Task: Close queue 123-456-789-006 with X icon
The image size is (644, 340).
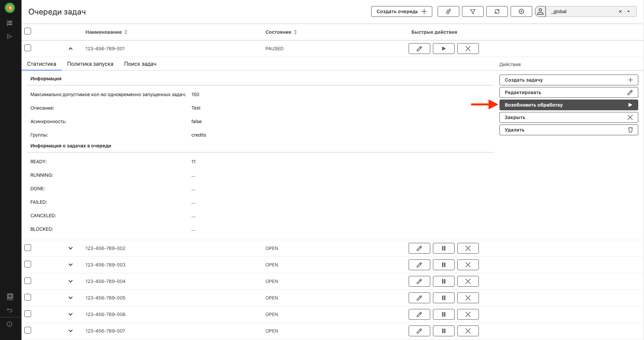Action: [468, 314]
